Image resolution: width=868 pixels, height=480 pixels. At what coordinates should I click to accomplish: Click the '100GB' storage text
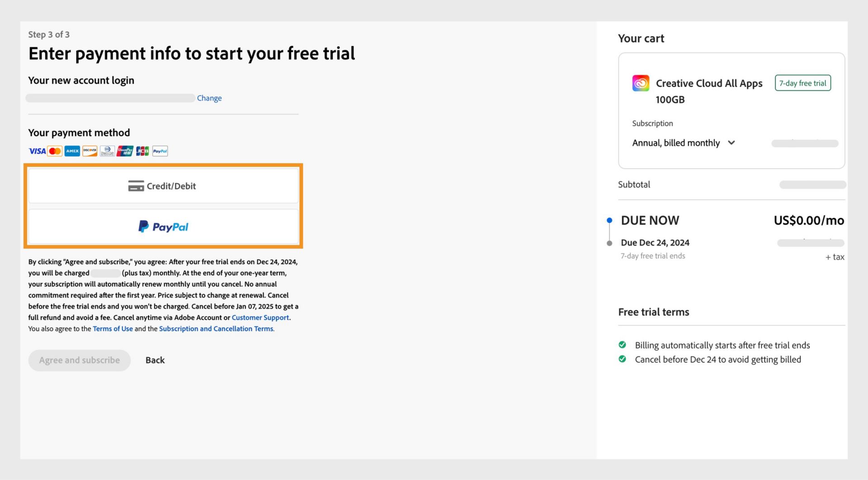click(670, 100)
